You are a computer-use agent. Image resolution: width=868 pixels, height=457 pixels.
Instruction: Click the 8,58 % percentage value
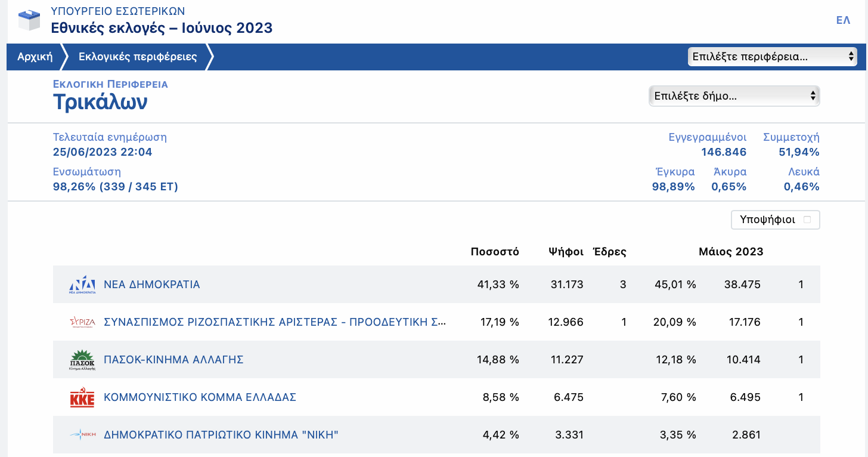click(502, 397)
